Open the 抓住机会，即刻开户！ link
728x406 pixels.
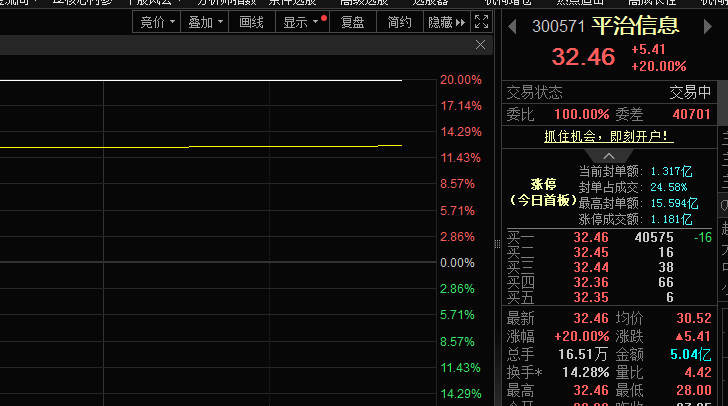609,137
